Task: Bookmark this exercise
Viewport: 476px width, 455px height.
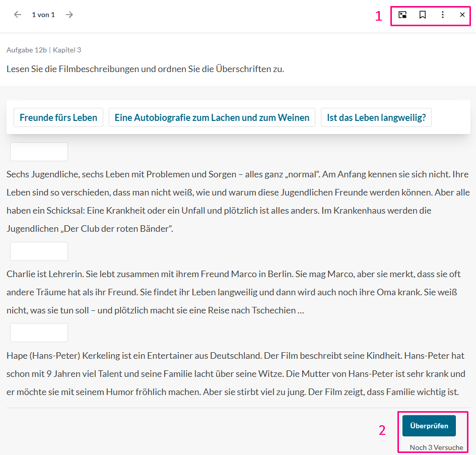Action: pyautogui.click(x=422, y=15)
